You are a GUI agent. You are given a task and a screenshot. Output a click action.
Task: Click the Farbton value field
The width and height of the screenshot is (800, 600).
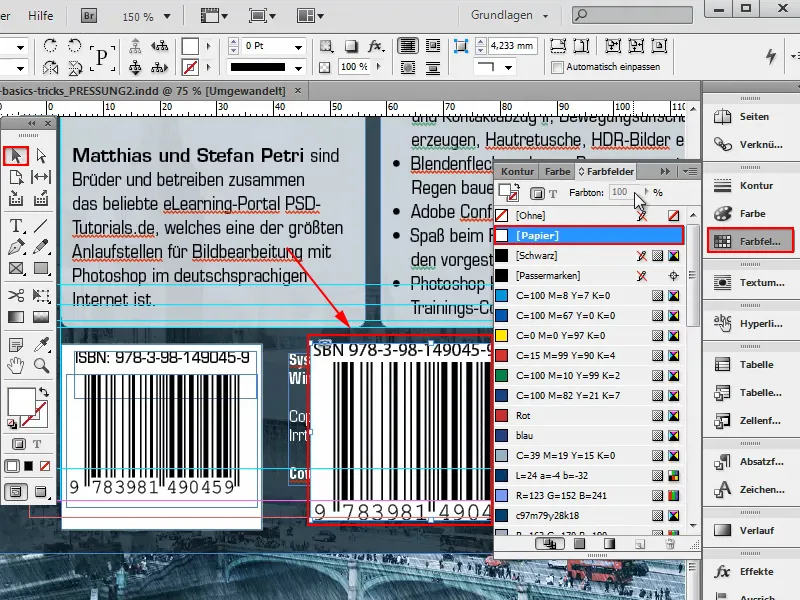[622, 192]
